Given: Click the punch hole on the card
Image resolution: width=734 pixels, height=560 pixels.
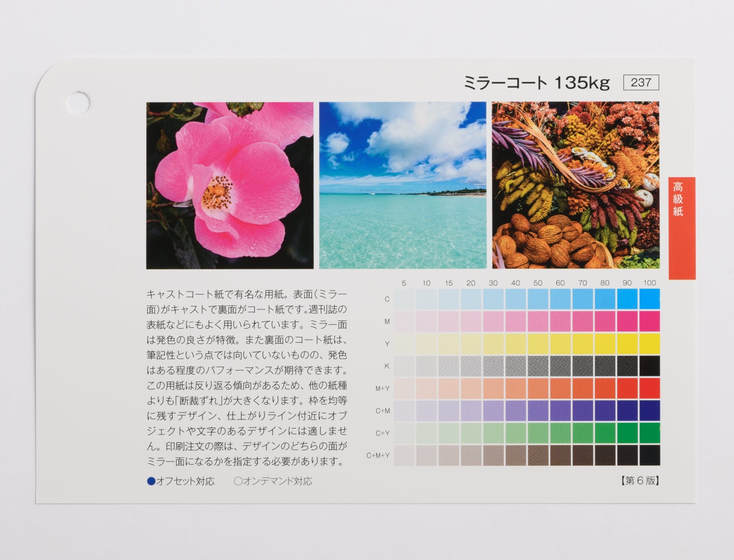Looking at the screenshot, I should pyautogui.click(x=78, y=102).
